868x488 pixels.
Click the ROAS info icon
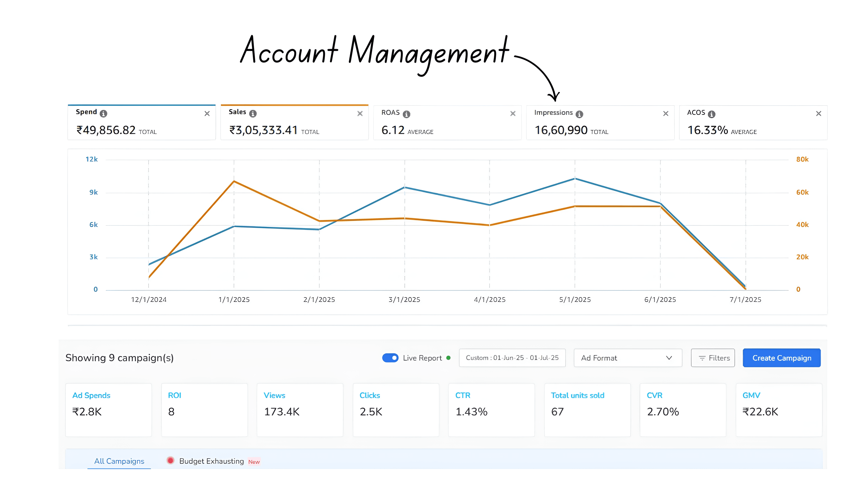pos(406,114)
